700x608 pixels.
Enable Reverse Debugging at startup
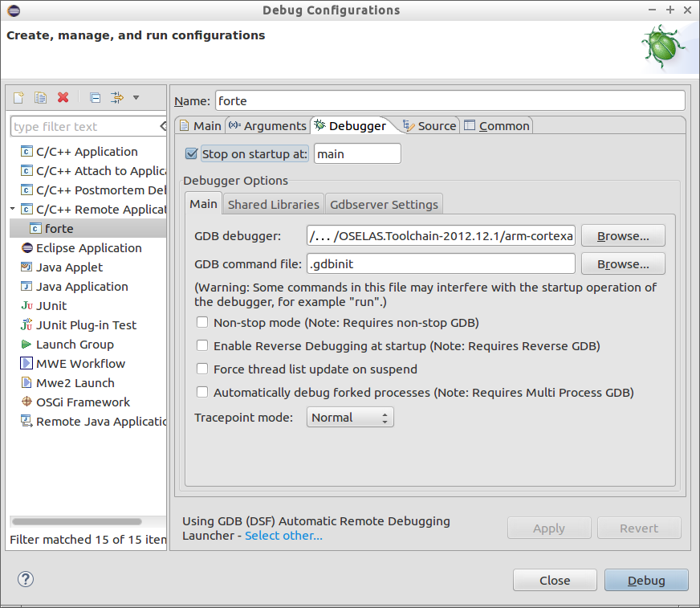202,345
